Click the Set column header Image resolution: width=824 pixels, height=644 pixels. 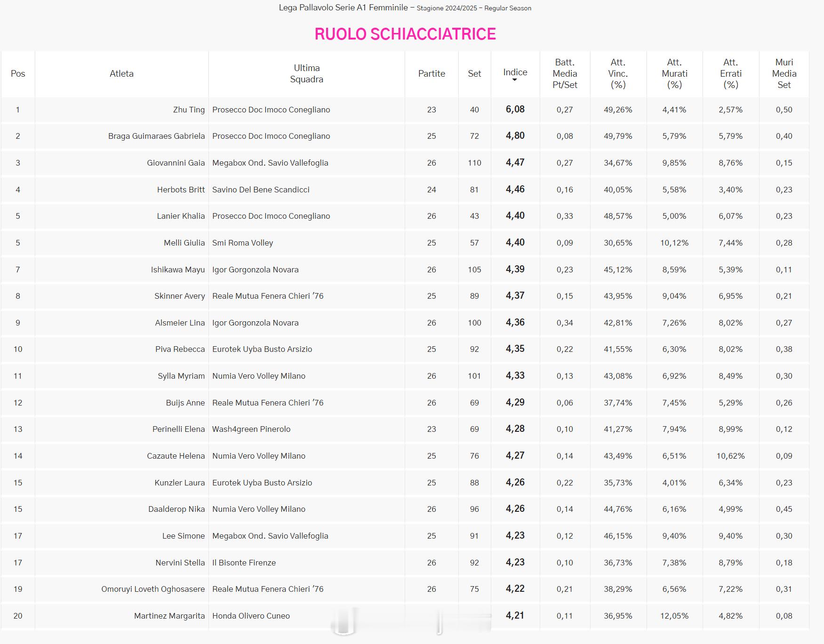[474, 73]
